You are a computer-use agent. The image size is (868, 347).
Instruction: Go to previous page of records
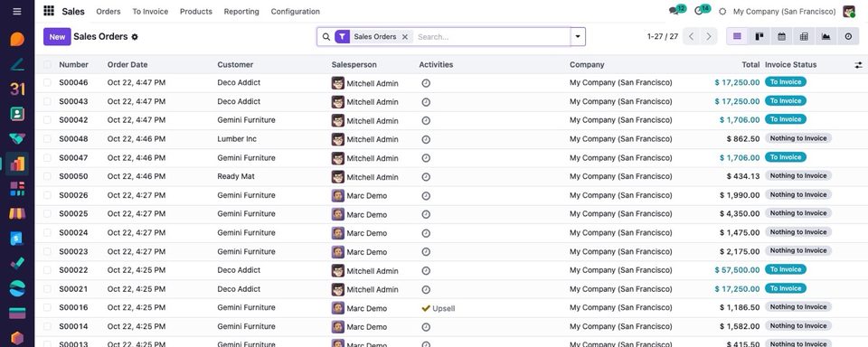click(x=691, y=36)
